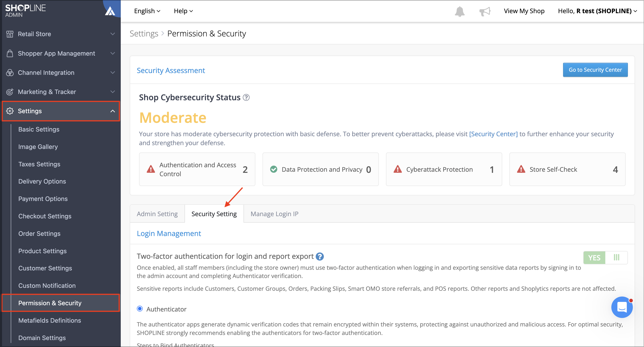Open the Hello R test account menu
644x347 pixels.
click(x=597, y=11)
